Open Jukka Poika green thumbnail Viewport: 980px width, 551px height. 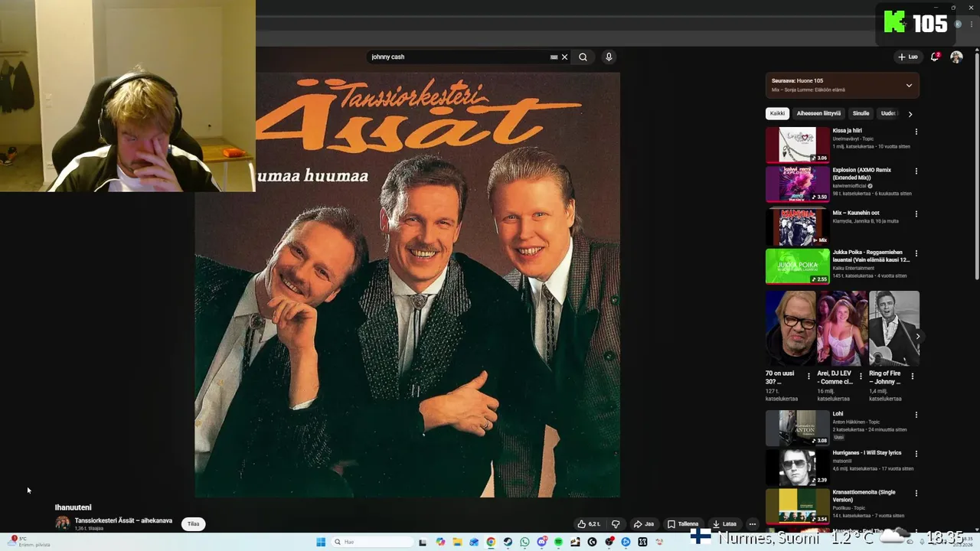(x=797, y=266)
